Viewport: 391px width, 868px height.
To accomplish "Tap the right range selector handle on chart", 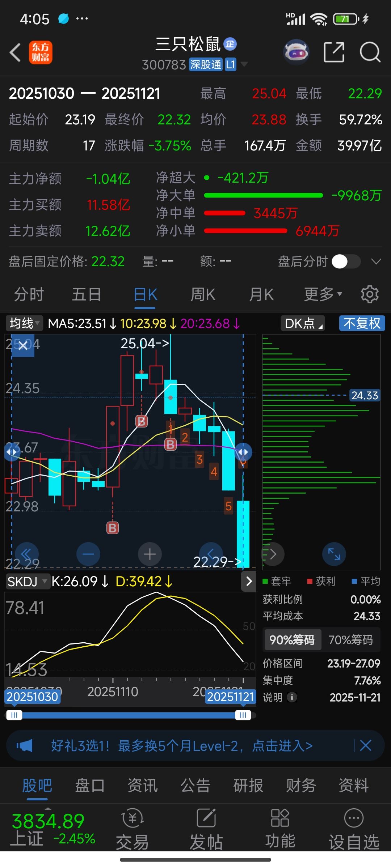I will pyautogui.click(x=243, y=452).
